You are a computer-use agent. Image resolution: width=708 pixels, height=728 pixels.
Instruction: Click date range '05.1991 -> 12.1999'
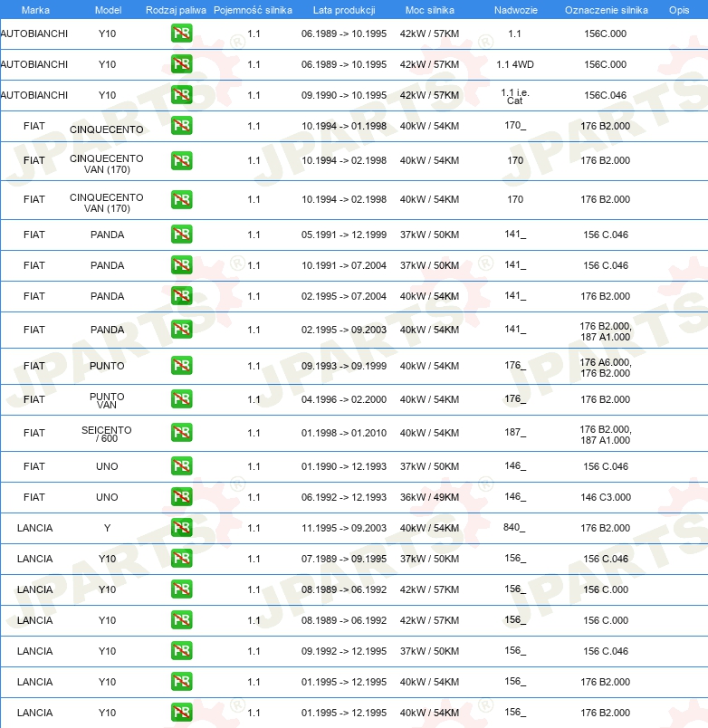click(343, 235)
